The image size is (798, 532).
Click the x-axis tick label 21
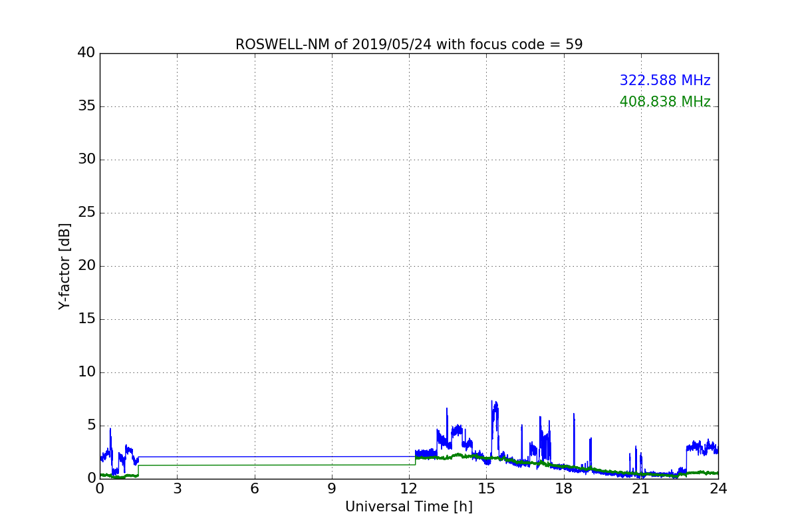(x=641, y=489)
